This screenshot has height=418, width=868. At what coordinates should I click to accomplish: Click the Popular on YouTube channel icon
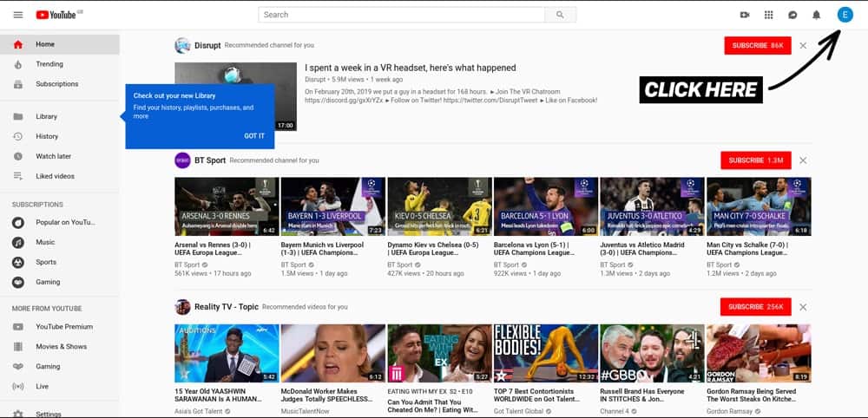[x=18, y=222]
